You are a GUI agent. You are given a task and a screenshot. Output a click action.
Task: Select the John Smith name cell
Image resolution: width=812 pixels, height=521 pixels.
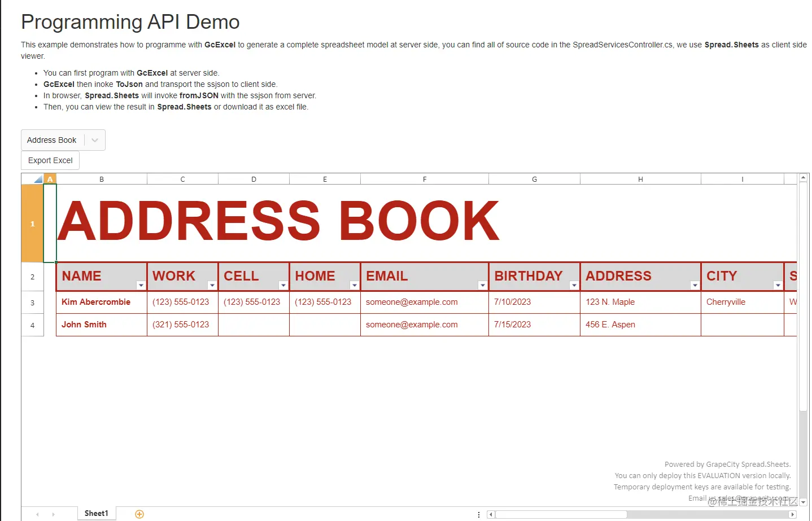coord(102,325)
